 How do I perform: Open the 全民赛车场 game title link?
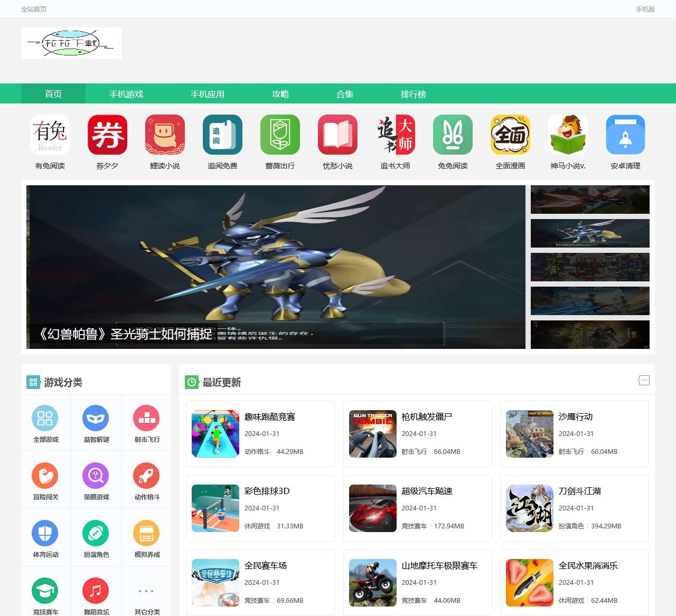[266, 565]
